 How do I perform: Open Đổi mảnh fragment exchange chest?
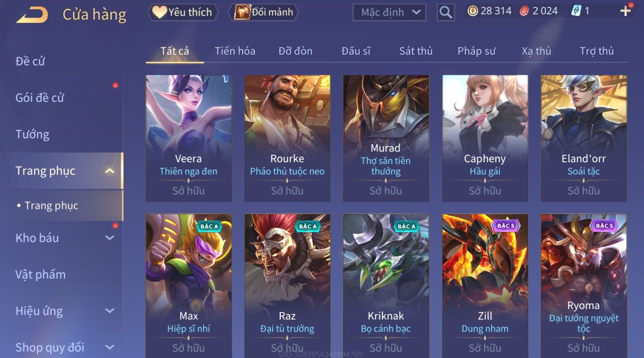[x=263, y=12]
